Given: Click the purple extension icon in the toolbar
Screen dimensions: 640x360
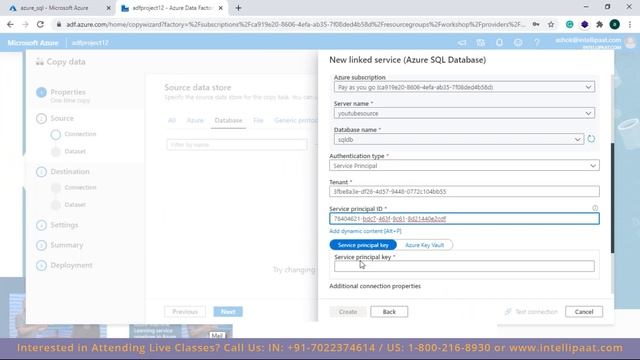Looking at the screenshot, I should 584,24.
